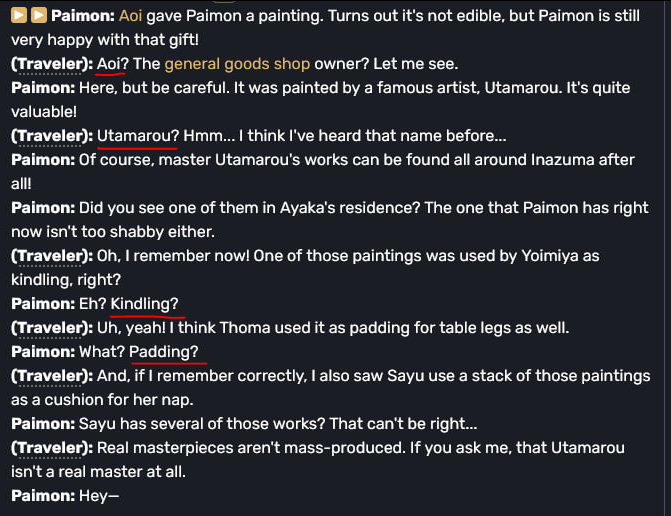
Task: Click Paimon name before 'Of course, master'
Action: (x=43, y=160)
